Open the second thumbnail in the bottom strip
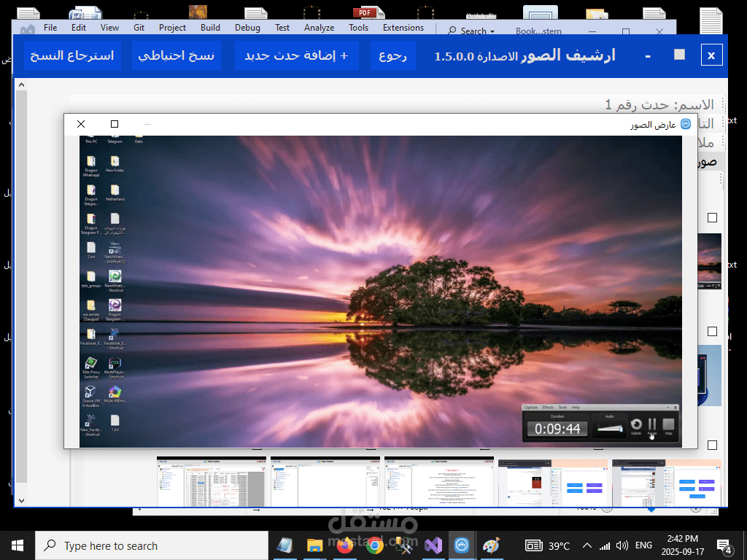 [325, 482]
